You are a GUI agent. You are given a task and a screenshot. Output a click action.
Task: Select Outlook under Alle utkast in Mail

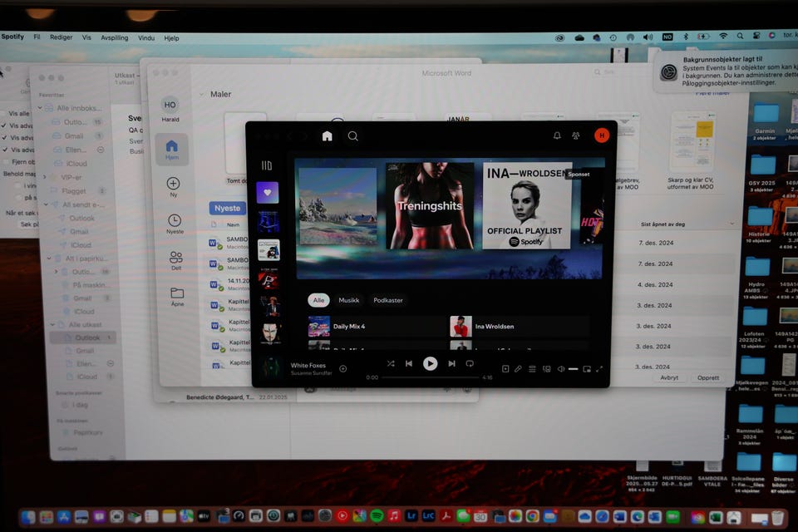tap(83, 337)
